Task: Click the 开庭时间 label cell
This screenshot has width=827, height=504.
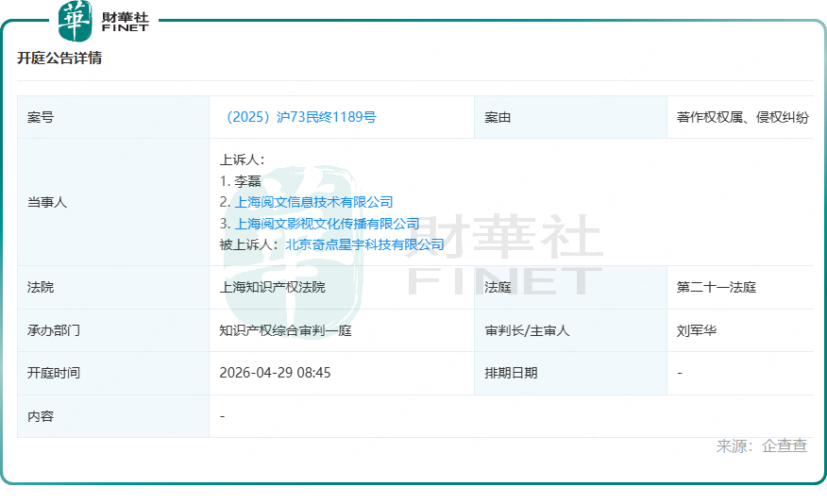Action: click(x=113, y=373)
